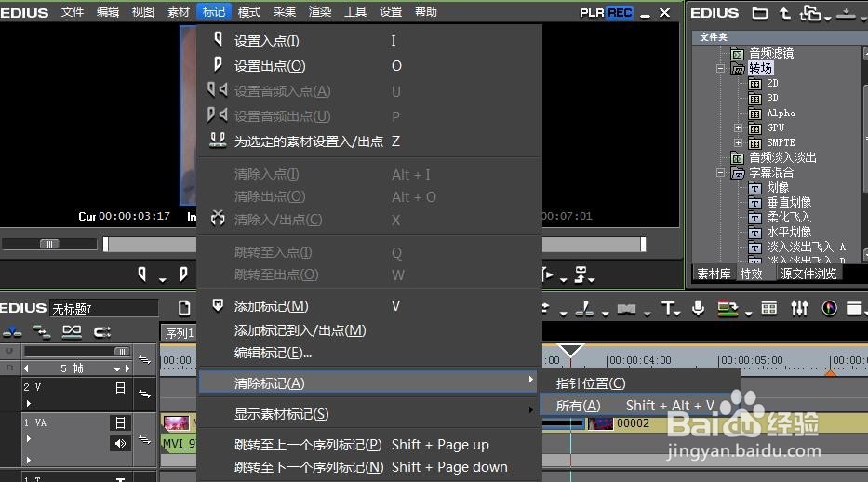Open the 文件 menu
868x482 pixels.
[72, 11]
